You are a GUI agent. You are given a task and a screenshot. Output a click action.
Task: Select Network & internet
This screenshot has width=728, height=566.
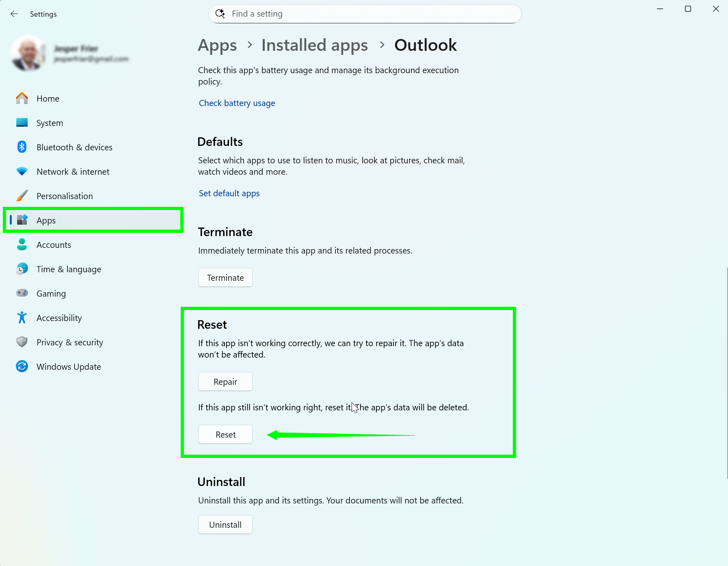pos(93,171)
